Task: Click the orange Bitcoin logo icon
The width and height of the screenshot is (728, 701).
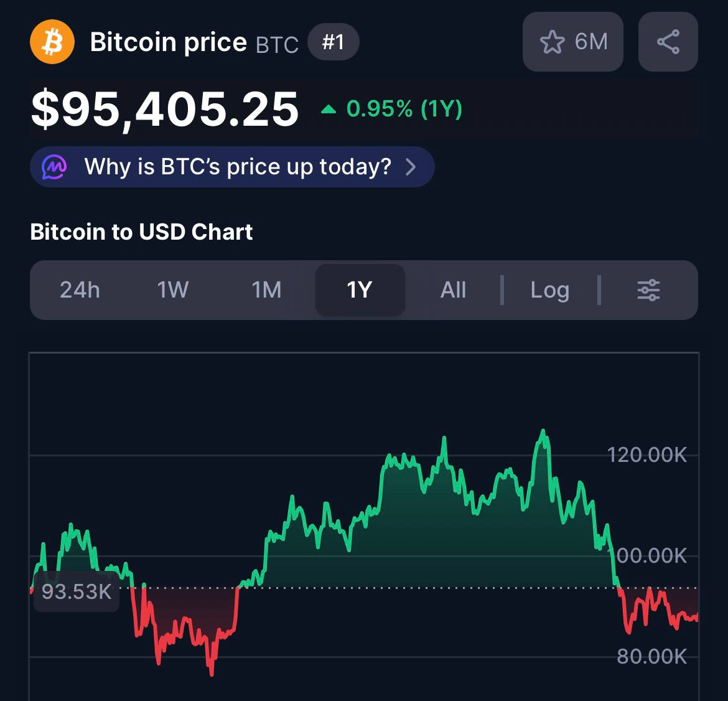Action: [x=52, y=42]
